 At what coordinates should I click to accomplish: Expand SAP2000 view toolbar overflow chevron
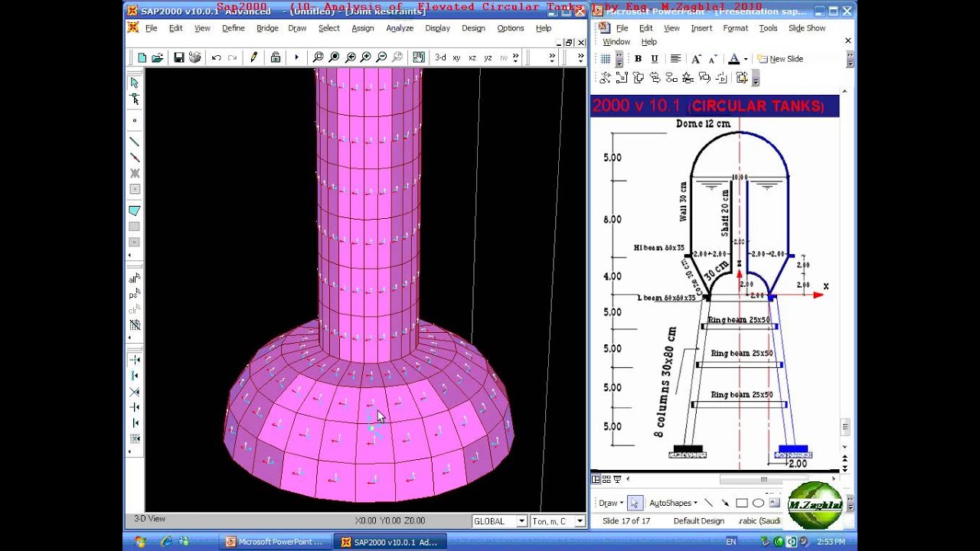click(515, 57)
